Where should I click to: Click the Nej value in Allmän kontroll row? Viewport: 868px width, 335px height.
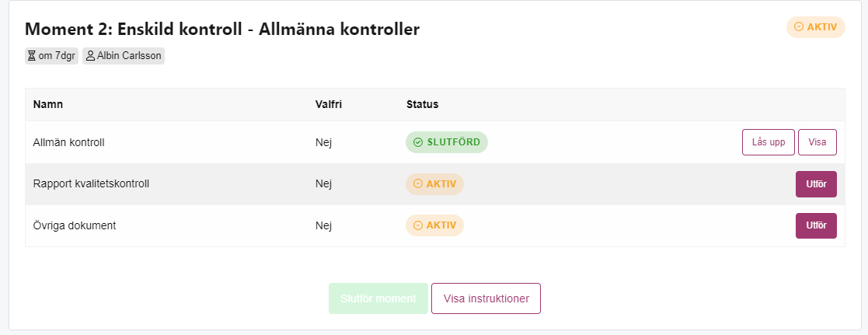(x=323, y=142)
